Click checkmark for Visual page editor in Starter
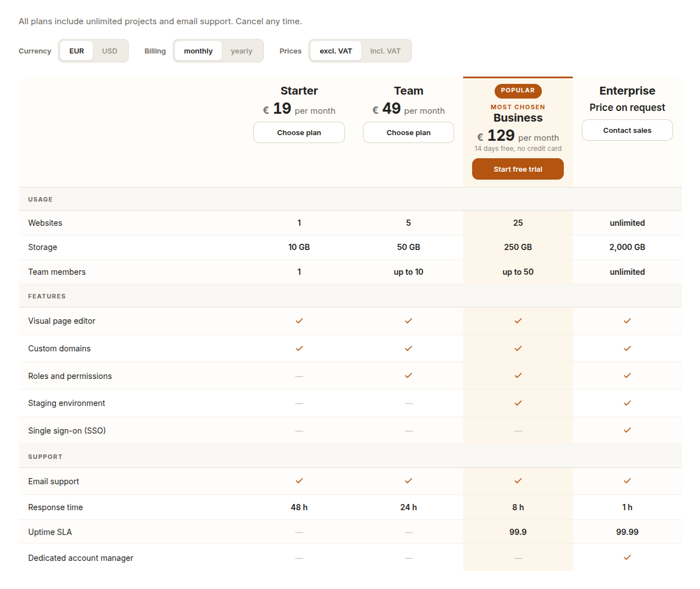This screenshot has width=700, height=589. [299, 321]
